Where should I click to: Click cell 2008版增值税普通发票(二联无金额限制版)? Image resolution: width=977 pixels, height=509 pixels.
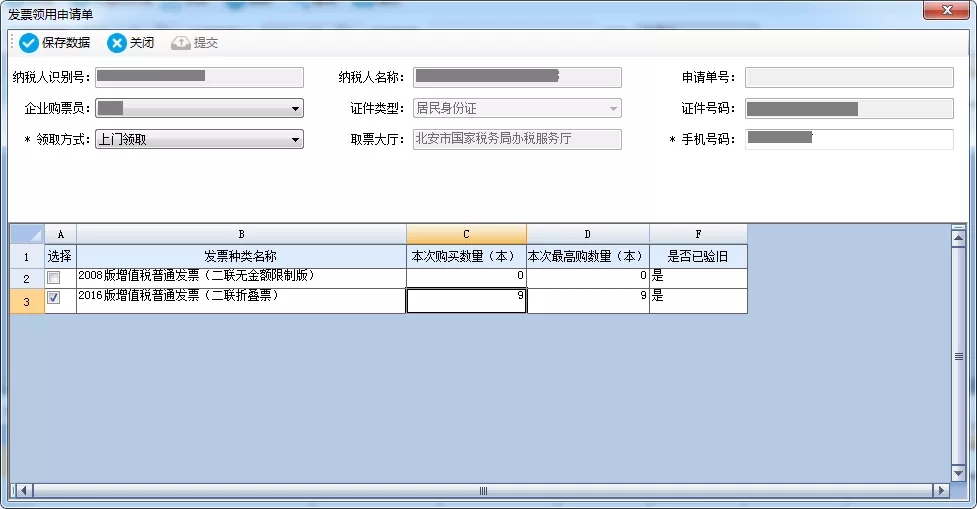point(241,278)
